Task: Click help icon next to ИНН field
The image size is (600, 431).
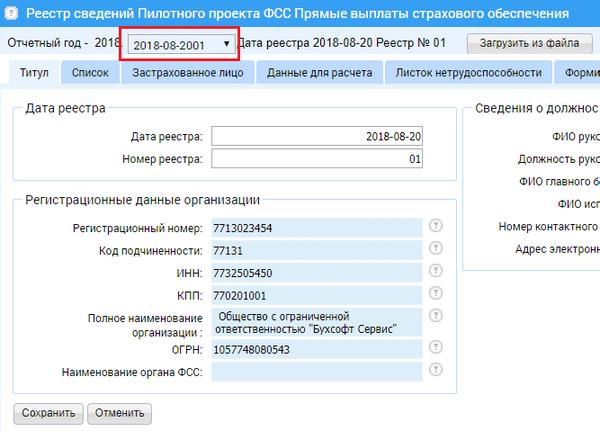Action: pyautogui.click(x=435, y=273)
